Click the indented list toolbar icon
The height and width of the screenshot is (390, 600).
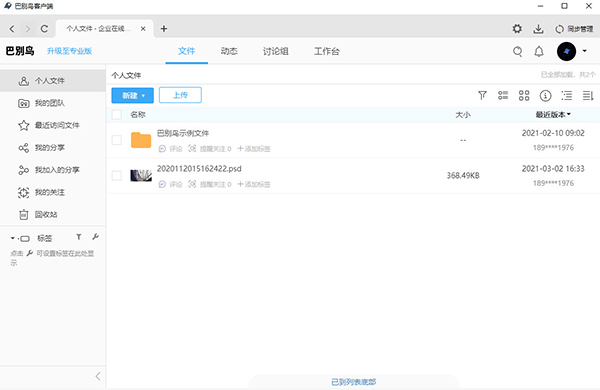click(567, 95)
